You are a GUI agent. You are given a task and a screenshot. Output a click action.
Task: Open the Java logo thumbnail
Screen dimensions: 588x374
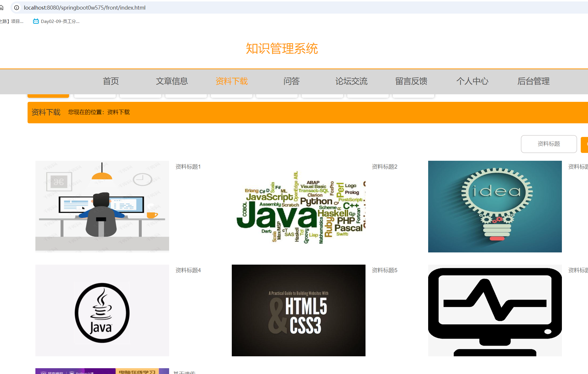click(x=102, y=310)
